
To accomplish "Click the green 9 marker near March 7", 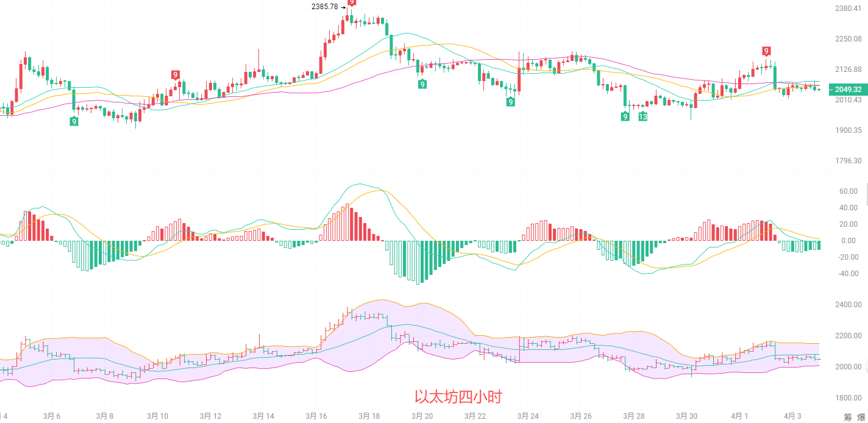I will click(x=74, y=121).
